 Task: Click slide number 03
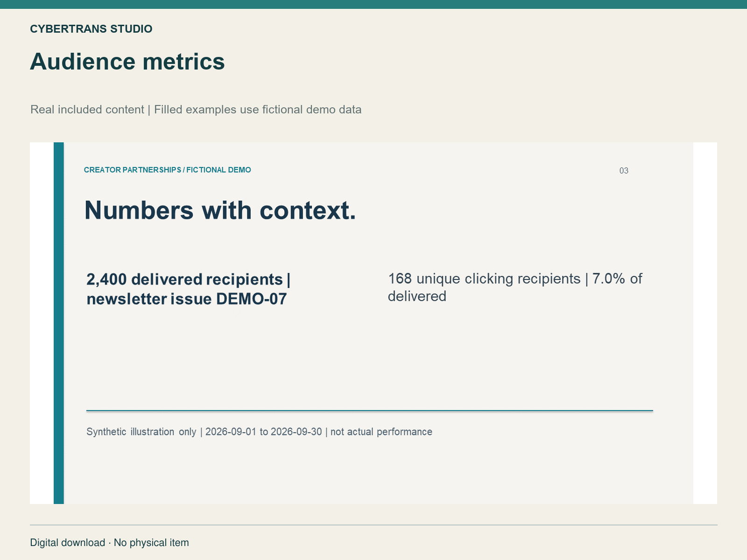624,171
